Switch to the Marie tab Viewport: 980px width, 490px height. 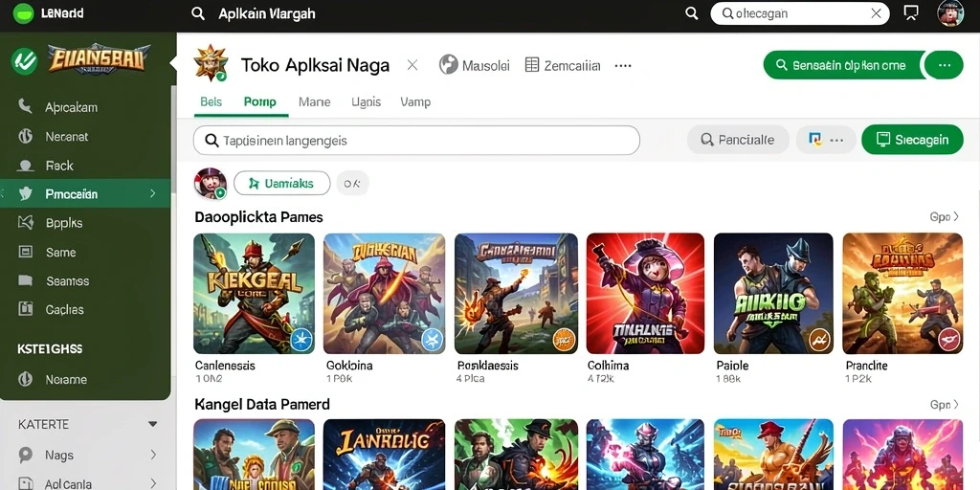click(x=314, y=101)
